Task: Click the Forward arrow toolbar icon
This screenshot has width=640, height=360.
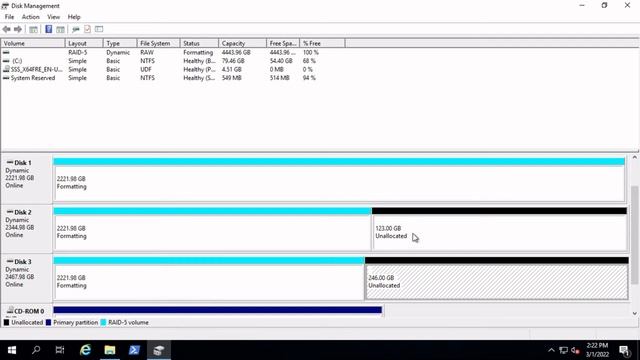Action: pyautogui.click(x=18, y=29)
